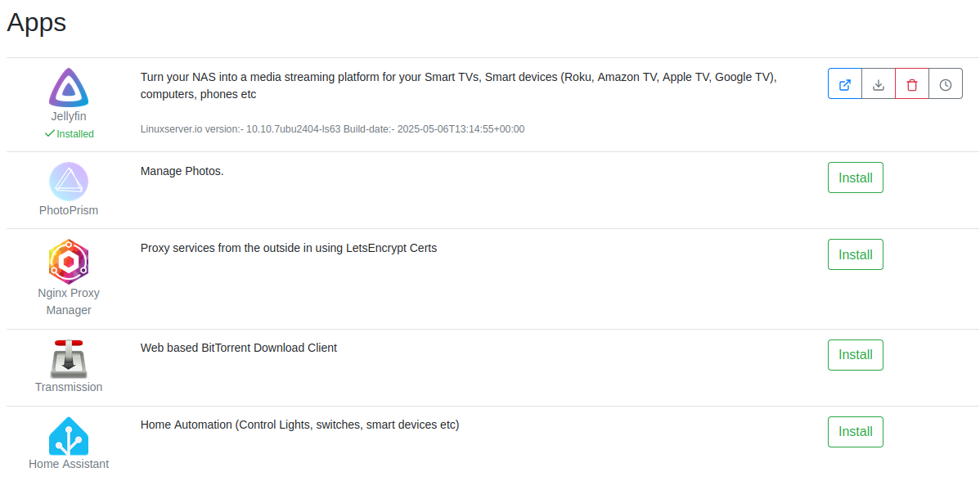The width and height of the screenshot is (980, 481).
Task: Click the Jellyfin download update icon
Action: pyautogui.click(x=879, y=84)
